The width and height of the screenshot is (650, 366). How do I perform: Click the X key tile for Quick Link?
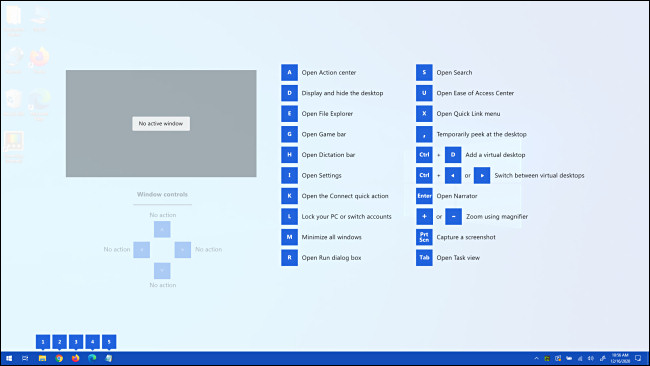(x=424, y=114)
